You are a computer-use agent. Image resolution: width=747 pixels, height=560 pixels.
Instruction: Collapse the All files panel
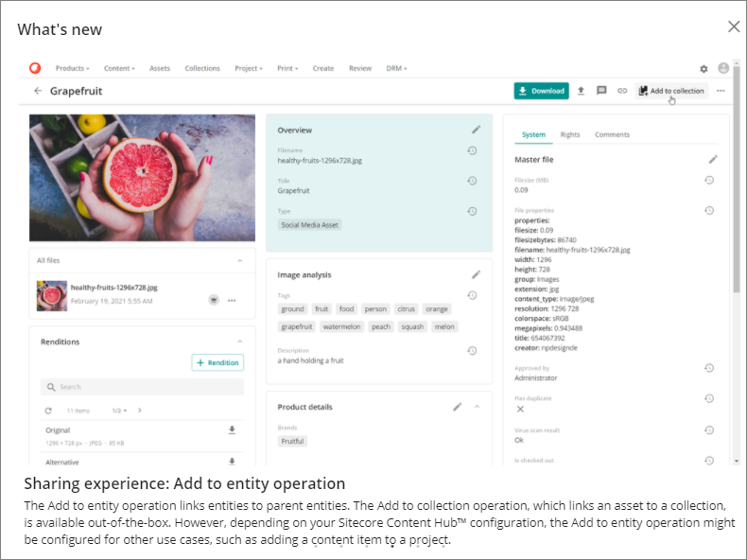click(x=240, y=261)
